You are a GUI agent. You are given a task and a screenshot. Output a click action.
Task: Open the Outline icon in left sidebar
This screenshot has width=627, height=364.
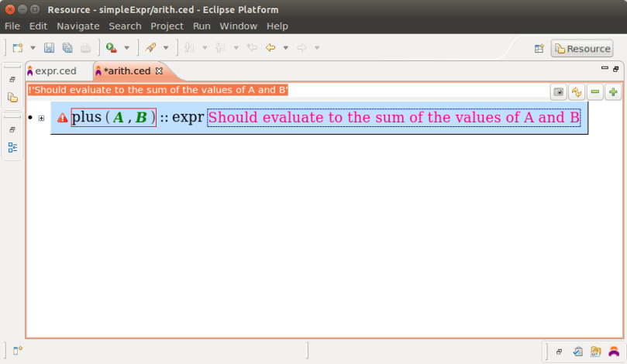click(x=12, y=147)
